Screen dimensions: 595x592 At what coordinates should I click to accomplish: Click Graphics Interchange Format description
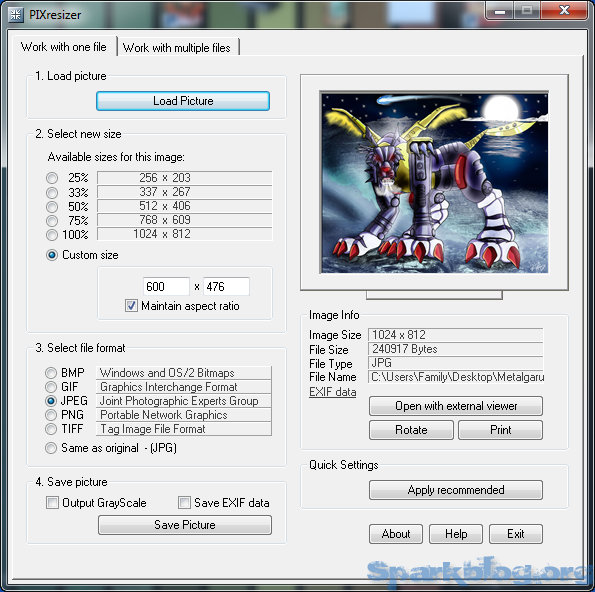(184, 387)
